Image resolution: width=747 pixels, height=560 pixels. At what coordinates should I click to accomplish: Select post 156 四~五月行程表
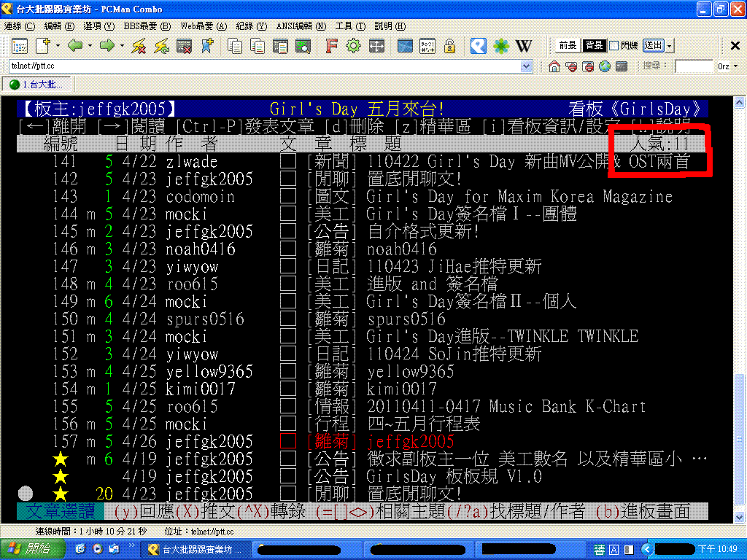[x=362, y=424]
